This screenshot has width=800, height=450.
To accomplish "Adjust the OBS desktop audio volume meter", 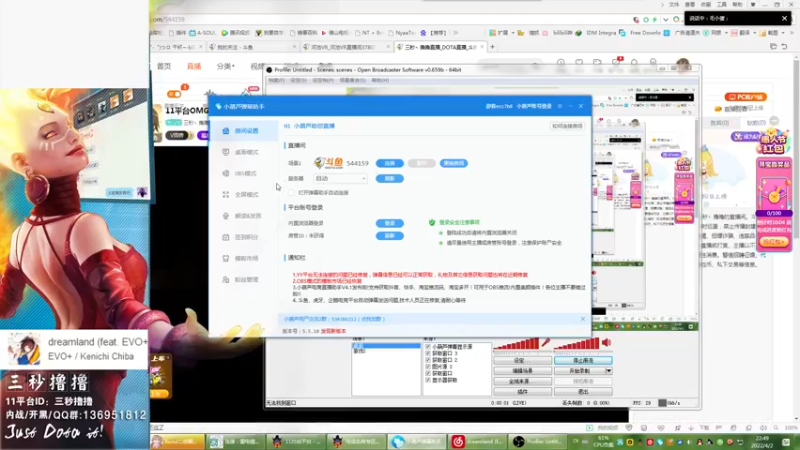I will [x=577, y=343].
